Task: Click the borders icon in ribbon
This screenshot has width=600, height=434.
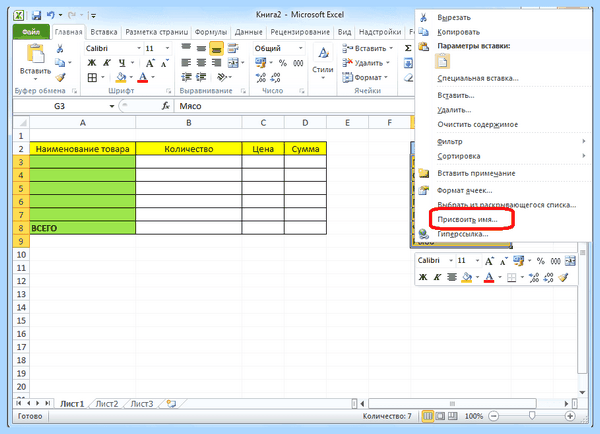Action: [92, 78]
